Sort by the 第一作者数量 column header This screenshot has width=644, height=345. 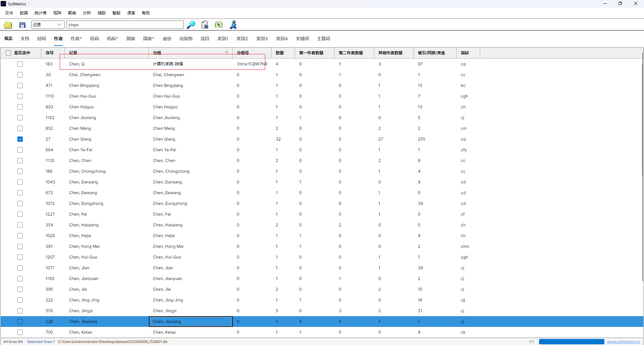315,53
